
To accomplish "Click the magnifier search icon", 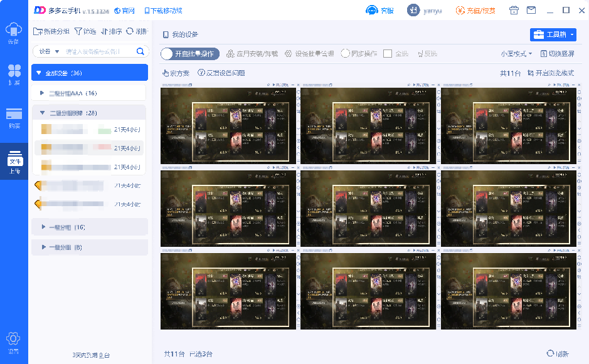I will click(x=140, y=51).
